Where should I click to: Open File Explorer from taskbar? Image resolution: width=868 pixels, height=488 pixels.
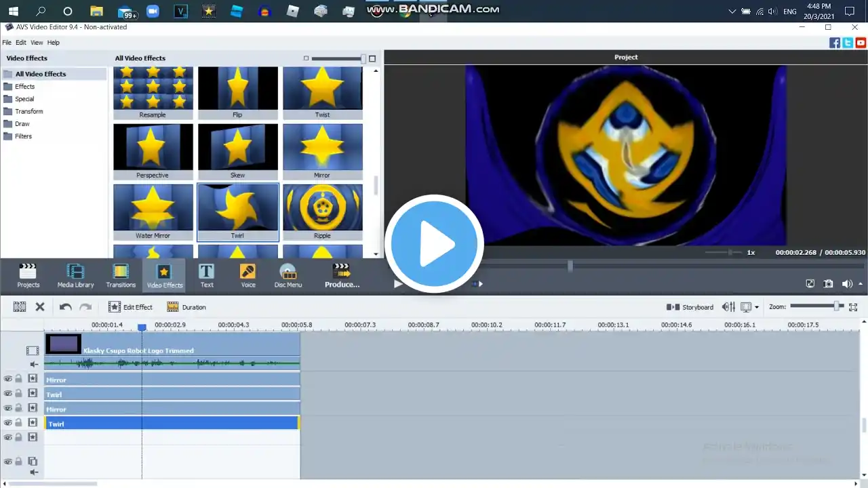point(96,12)
